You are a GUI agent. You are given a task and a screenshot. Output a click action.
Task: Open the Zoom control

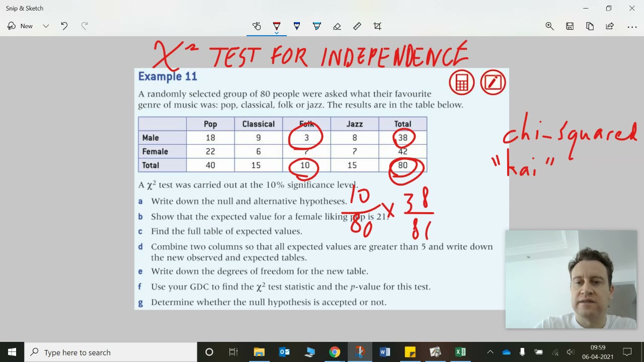(x=549, y=26)
